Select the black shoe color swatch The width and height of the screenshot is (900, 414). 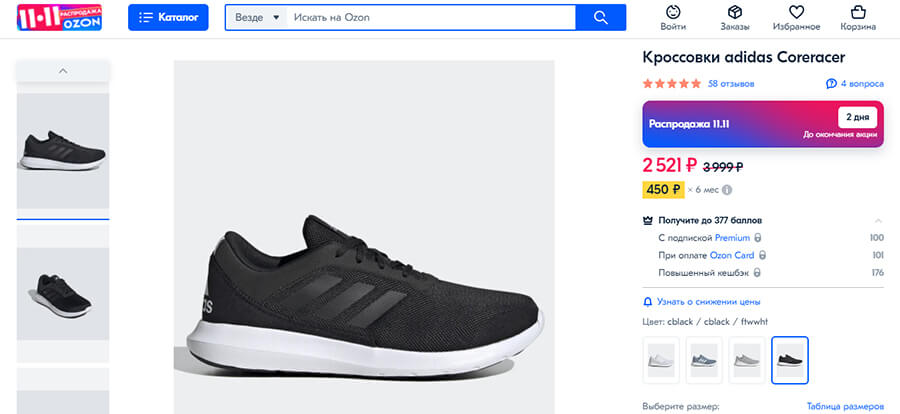[790, 359]
